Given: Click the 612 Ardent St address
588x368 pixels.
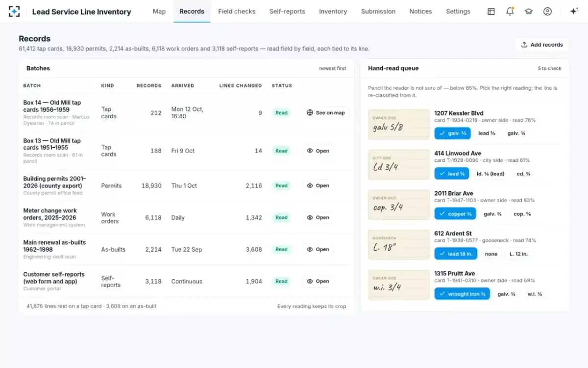Looking at the screenshot, I should (453, 234).
